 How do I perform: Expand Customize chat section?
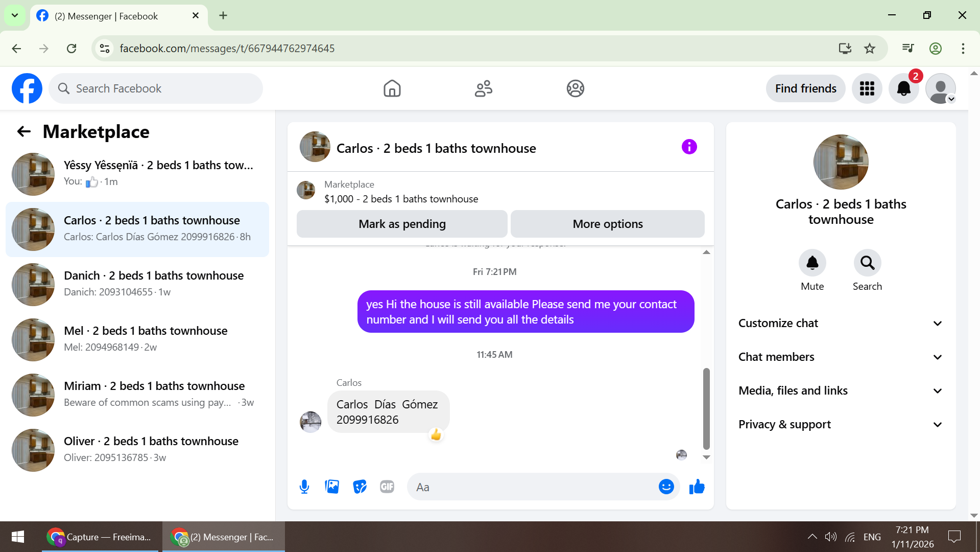841,324
